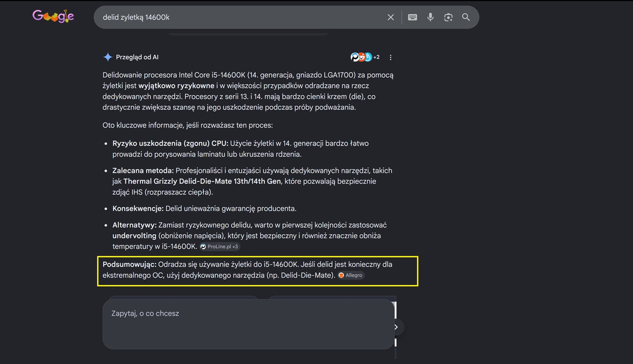633x364 pixels.
Task: Click 'Thermal Grizzly Delid-Die-Mate 13th/14th Gen' text
Action: tap(202, 182)
